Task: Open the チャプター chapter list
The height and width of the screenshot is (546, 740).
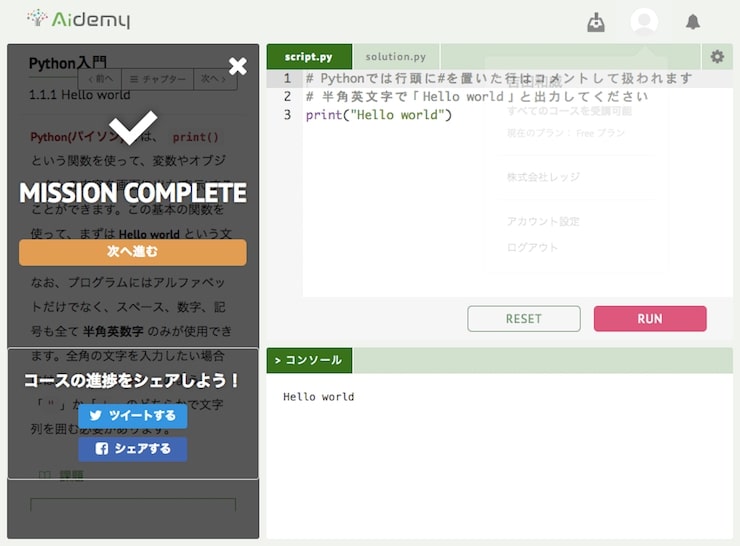Action: (158, 79)
